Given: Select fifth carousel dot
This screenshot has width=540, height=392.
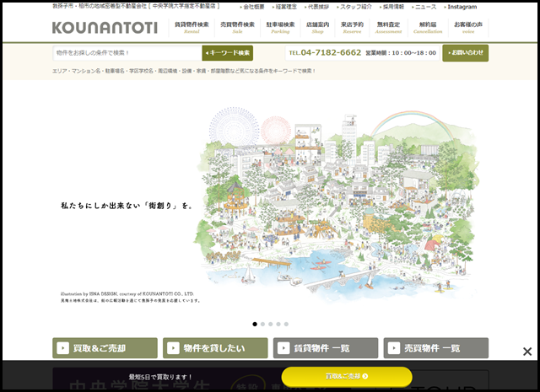Looking at the screenshot, I should point(286,324).
